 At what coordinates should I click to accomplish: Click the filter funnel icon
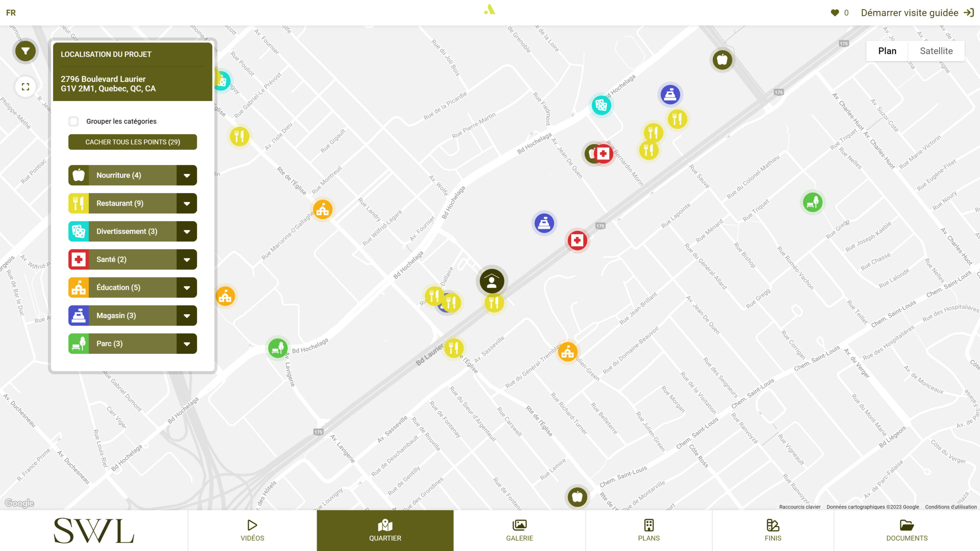tap(25, 51)
